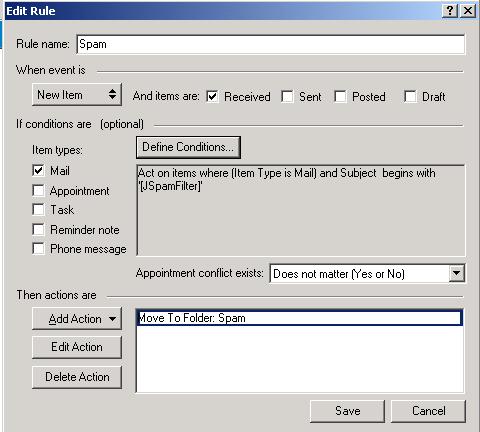The width and height of the screenshot is (480, 432).
Task: Save the rule
Action: pos(347,411)
